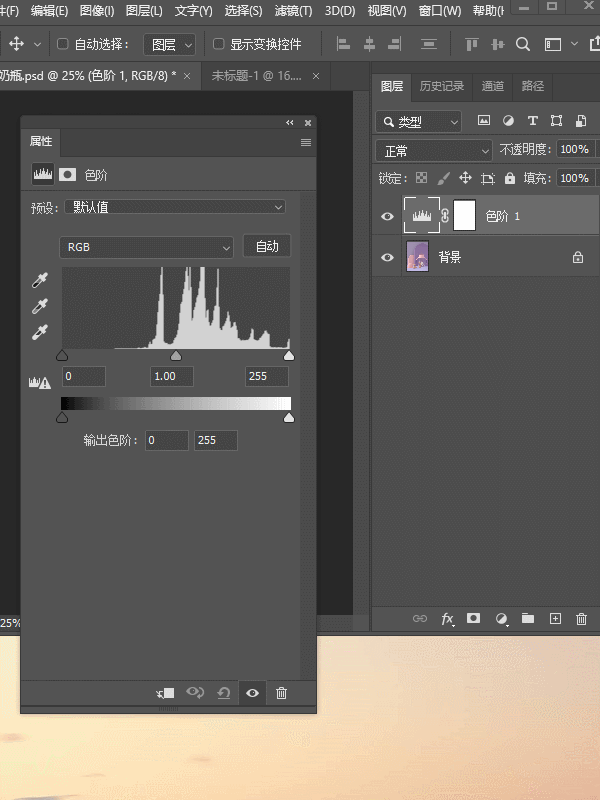
Task: Click the midtone gamma input slider
Action: [176, 356]
